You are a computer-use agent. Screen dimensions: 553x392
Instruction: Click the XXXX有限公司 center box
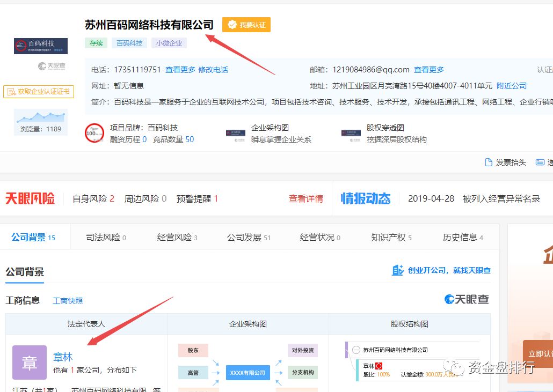(248, 373)
